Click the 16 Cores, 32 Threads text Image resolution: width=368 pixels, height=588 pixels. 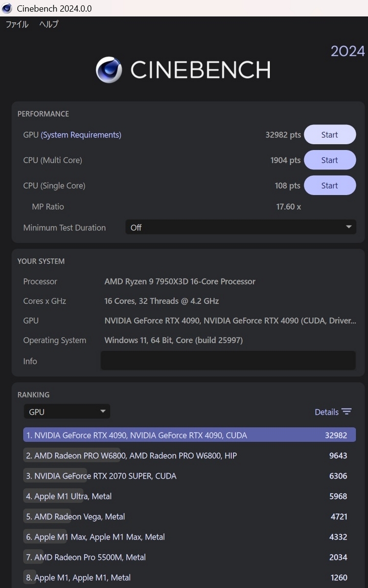pos(161,301)
